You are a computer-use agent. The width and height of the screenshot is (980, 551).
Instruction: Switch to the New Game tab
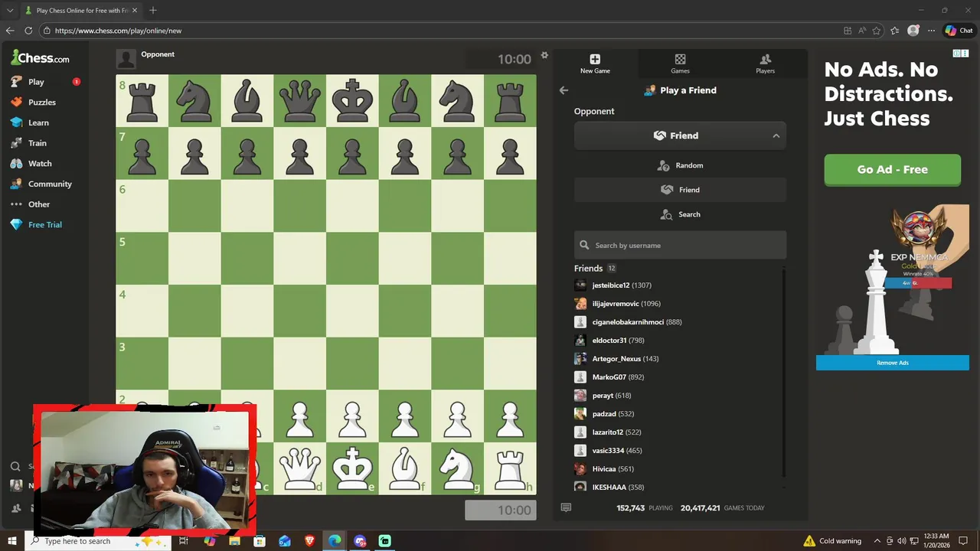coord(595,64)
